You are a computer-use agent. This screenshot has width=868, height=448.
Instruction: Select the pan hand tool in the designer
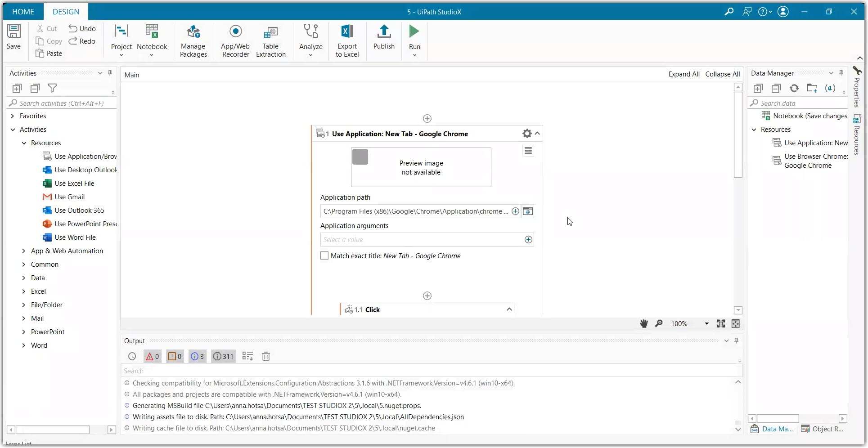[643, 323]
